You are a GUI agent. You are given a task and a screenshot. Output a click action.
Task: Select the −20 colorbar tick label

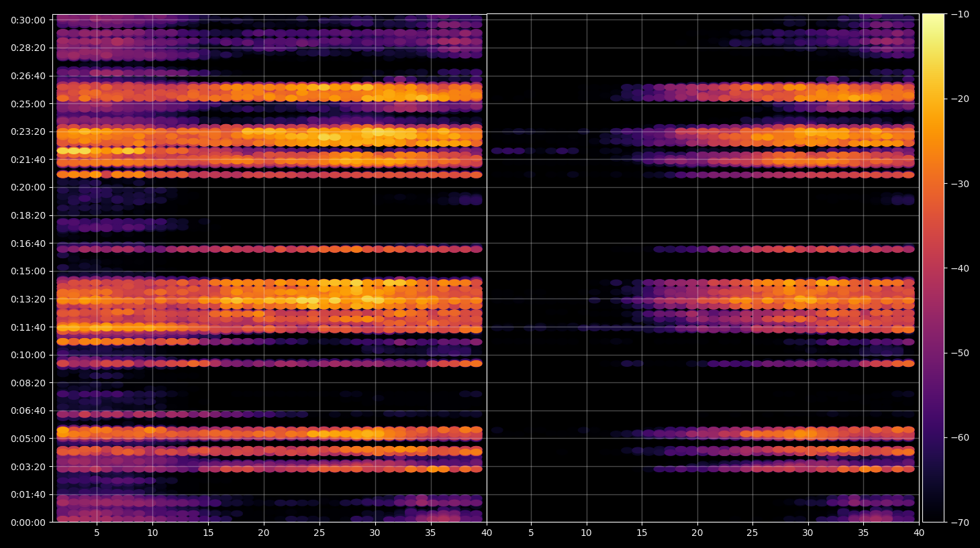pyautogui.click(x=960, y=99)
